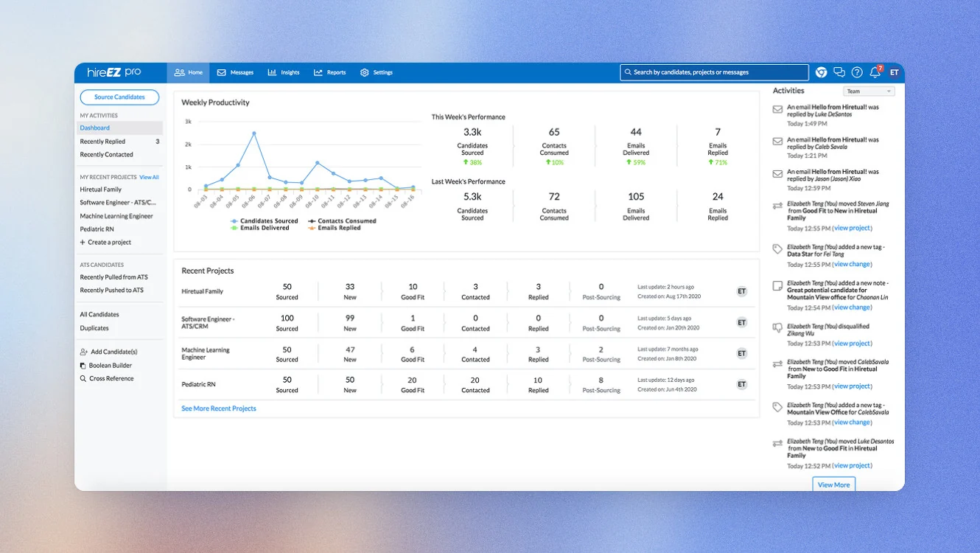Open the notifications bell icon

pyautogui.click(x=875, y=72)
